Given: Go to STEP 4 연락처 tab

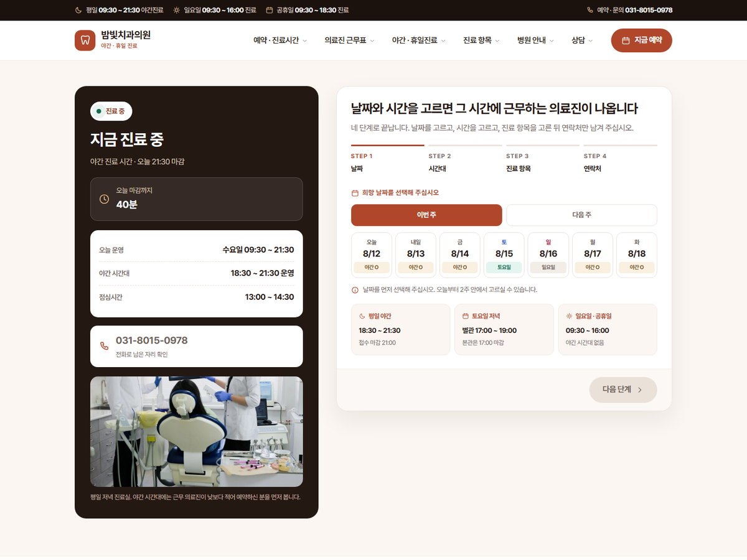Looking at the screenshot, I should coord(620,160).
